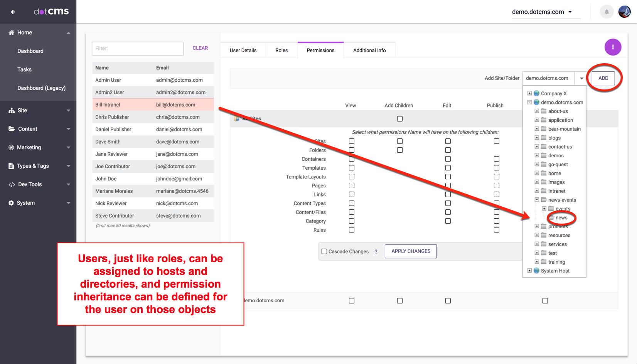Open the Add Site/Folder dropdown arrow
This screenshot has width=637, height=364.
pos(581,78)
